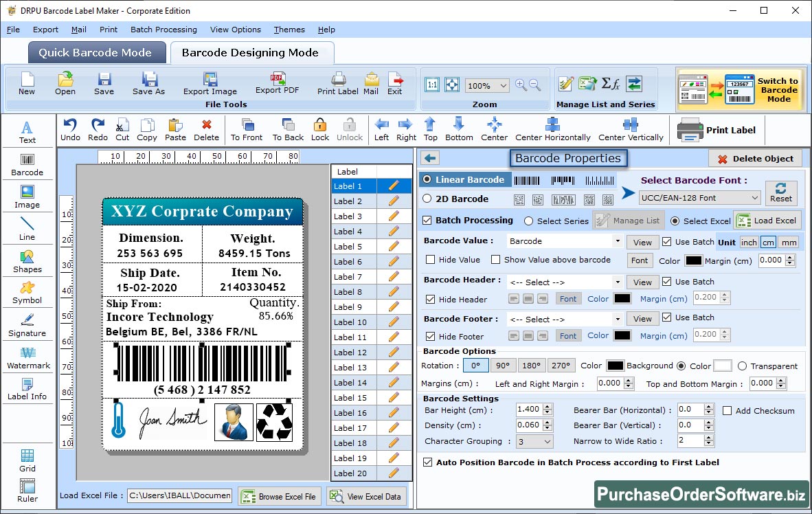
Task: Select the 2D Barcode radio button
Action: tap(427, 199)
